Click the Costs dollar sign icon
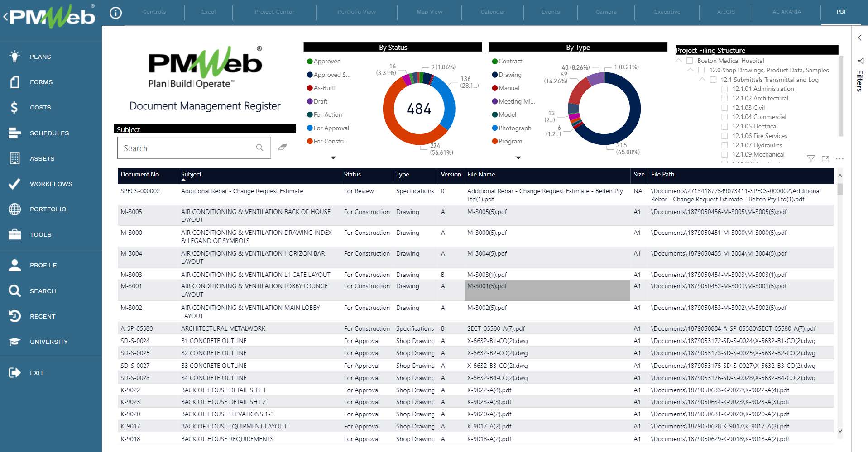This screenshot has height=452, width=868. pos(14,107)
